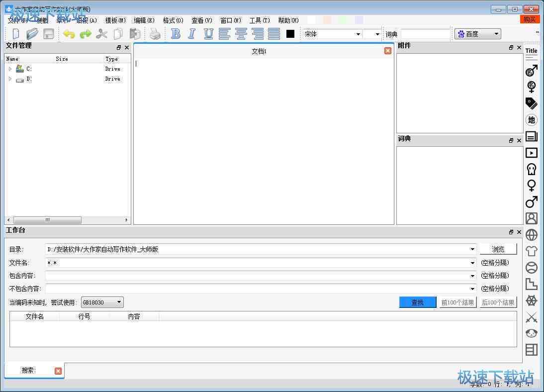
Task: Open the 编辑(E) menu
Action: point(144,20)
